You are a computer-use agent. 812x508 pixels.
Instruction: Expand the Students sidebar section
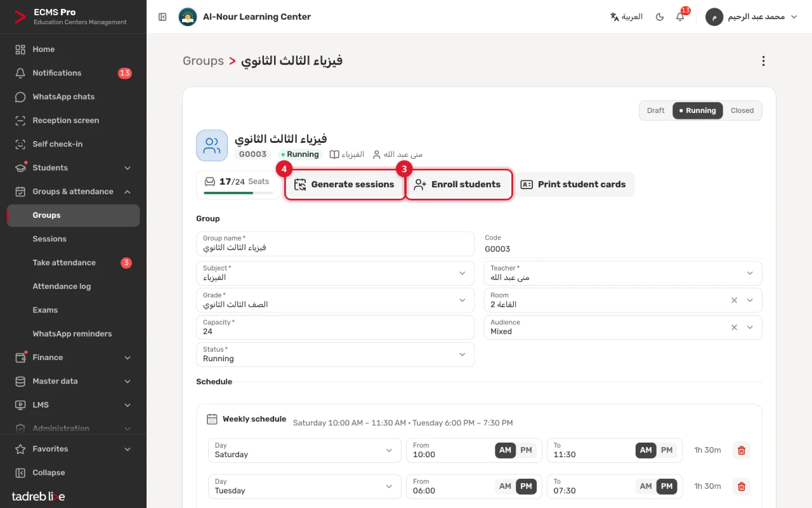point(74,168)
